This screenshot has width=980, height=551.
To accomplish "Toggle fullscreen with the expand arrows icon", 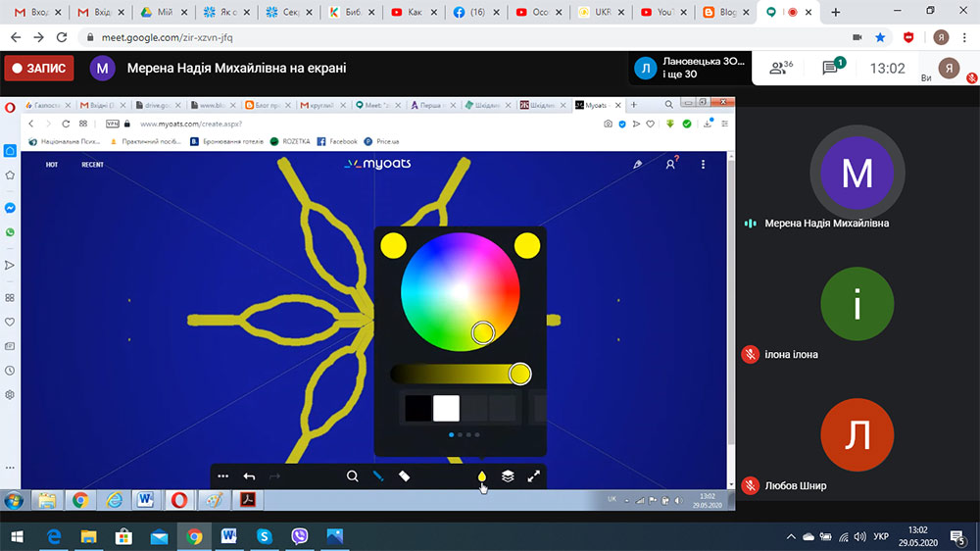I will [534, 476].
